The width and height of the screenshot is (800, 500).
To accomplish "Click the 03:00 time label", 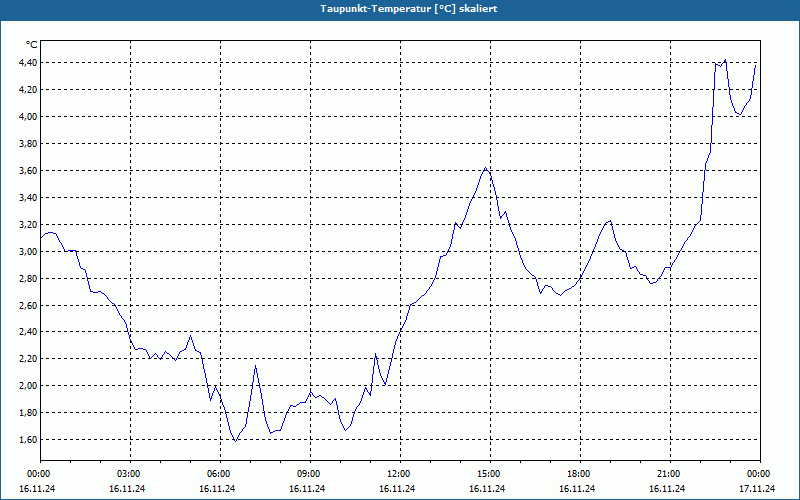I will (129, 474).
